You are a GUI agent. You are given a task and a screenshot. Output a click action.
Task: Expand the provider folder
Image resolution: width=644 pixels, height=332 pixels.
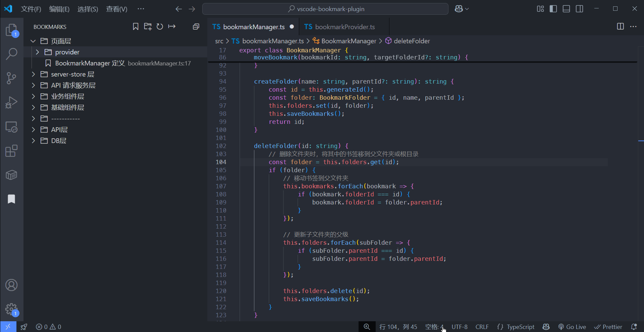(37, 52)
